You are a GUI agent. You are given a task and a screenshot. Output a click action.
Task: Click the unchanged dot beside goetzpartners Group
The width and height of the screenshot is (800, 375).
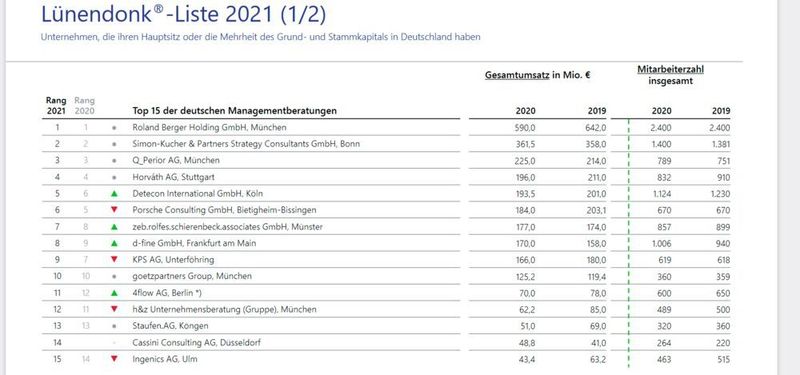point(114,276)
